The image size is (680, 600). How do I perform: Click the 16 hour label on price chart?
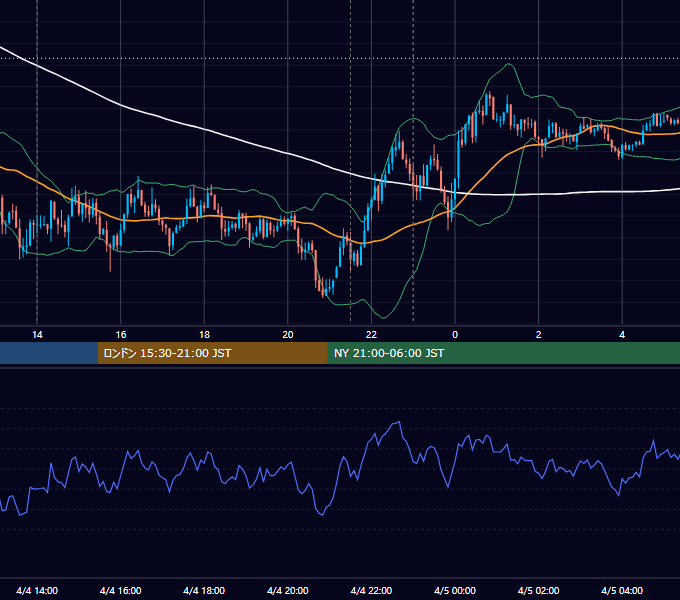[x=121, y=335]
